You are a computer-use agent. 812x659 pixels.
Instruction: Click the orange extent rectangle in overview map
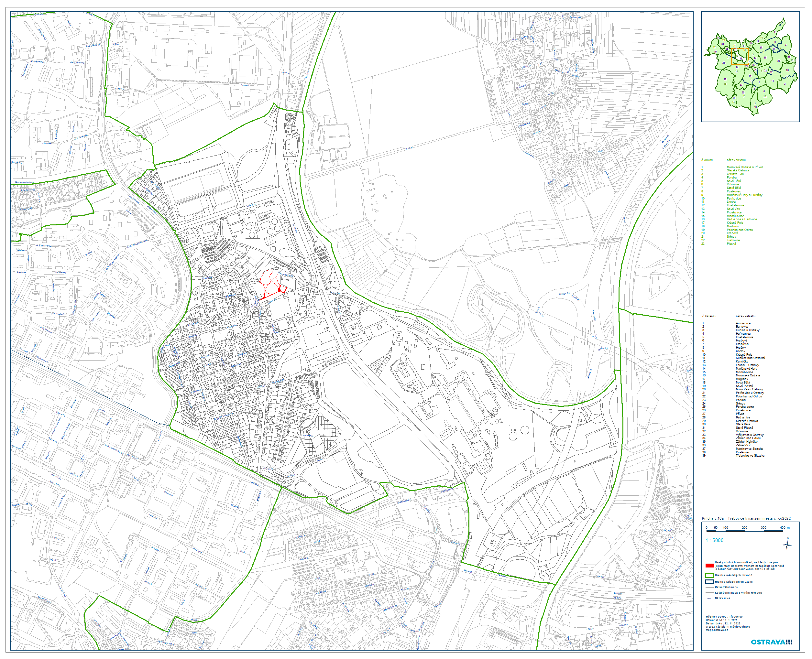click(x=740, y=57)
